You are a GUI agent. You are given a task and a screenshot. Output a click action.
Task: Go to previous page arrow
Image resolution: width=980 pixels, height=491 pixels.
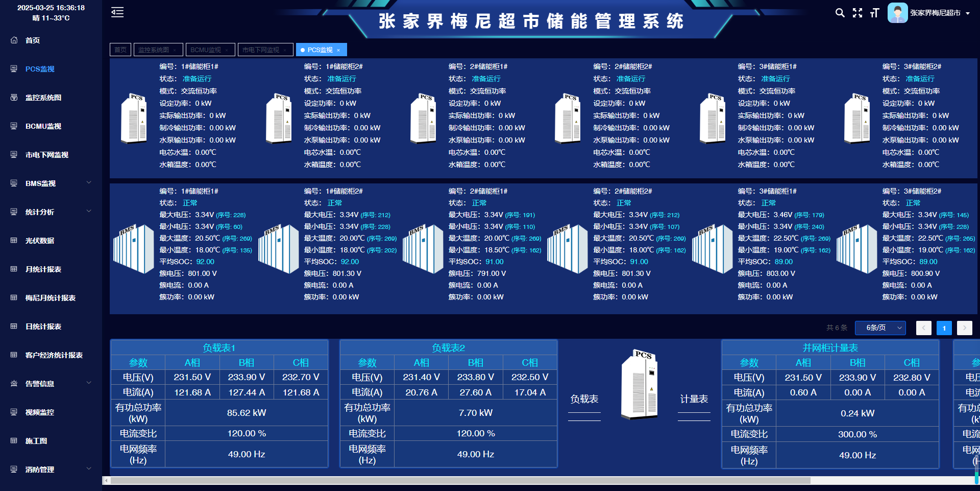(924, 328)
